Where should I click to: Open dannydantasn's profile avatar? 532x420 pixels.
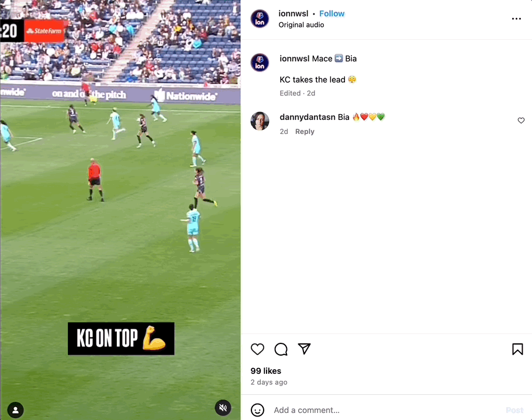[x=260, y=121]
